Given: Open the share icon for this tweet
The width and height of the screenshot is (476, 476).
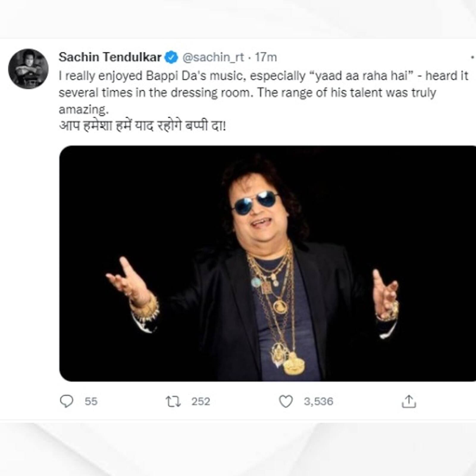Looking at the screenshot, I should tap(409, 401).
